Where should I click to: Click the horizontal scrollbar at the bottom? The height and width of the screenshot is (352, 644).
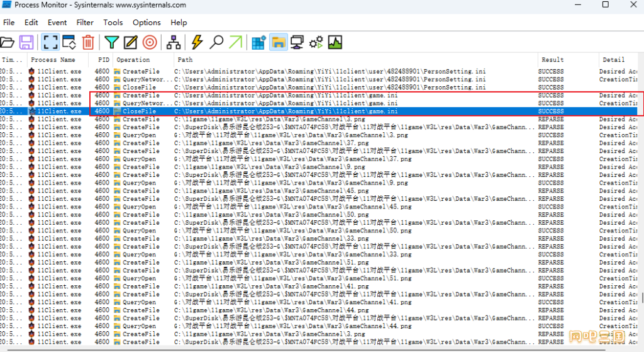(306, 350)
